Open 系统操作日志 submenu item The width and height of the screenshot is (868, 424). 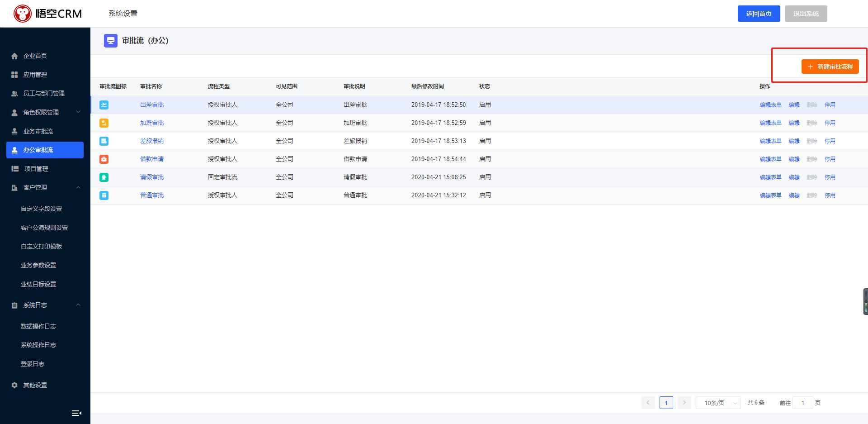coord(38,345)
